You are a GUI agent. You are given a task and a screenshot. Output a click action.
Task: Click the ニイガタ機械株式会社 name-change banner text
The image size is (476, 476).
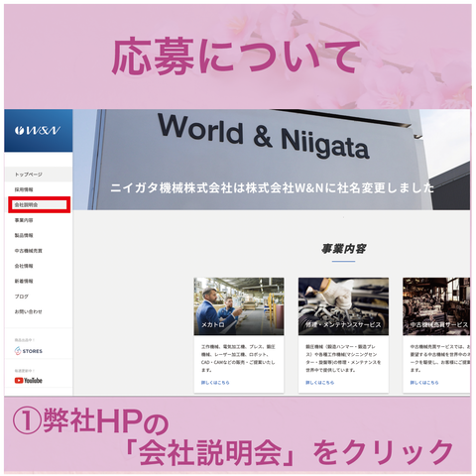tap(273, 187)
